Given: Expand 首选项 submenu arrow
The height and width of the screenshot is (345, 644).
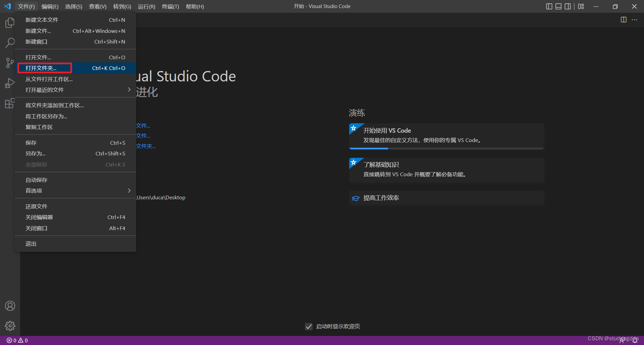Looking at the screenshot, I should click(129, 190).
